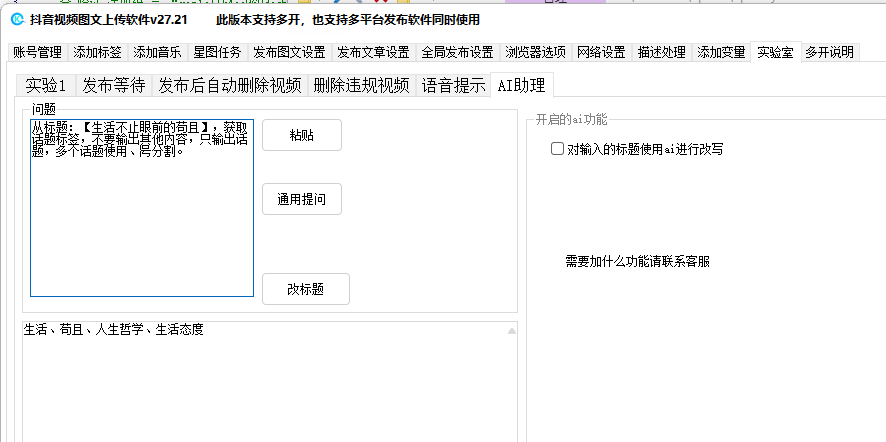Open the 发布图文设置 tab
This screenshot has width=886, height=442.
(289, 52)
